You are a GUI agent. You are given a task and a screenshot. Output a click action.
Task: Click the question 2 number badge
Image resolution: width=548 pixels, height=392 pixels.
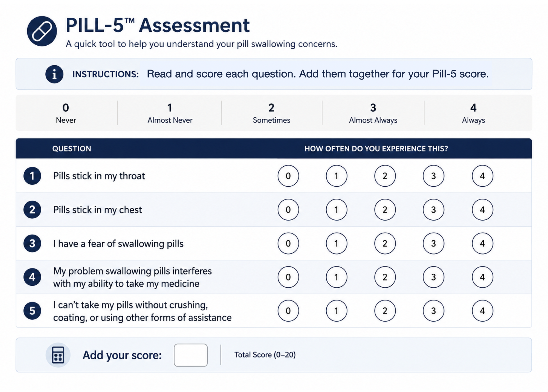pos(32,210)
